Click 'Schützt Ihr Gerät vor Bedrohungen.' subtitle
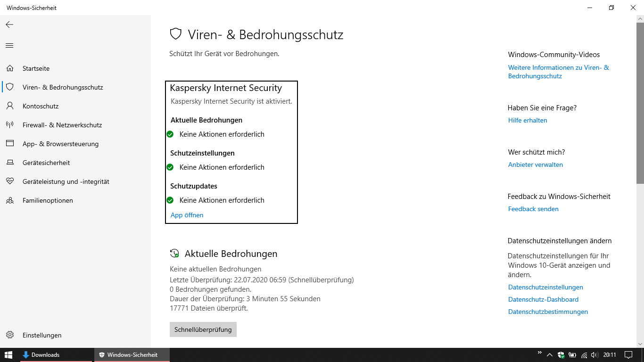This screenshot has width=644, height=362. tap(224, 54)
